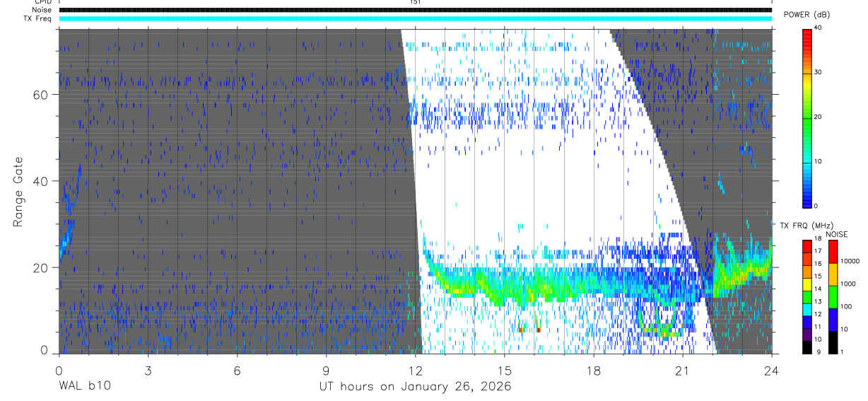Click the 'NOISE' legend title
This screenshot has width=868, height=401.
tap(837, 235)
